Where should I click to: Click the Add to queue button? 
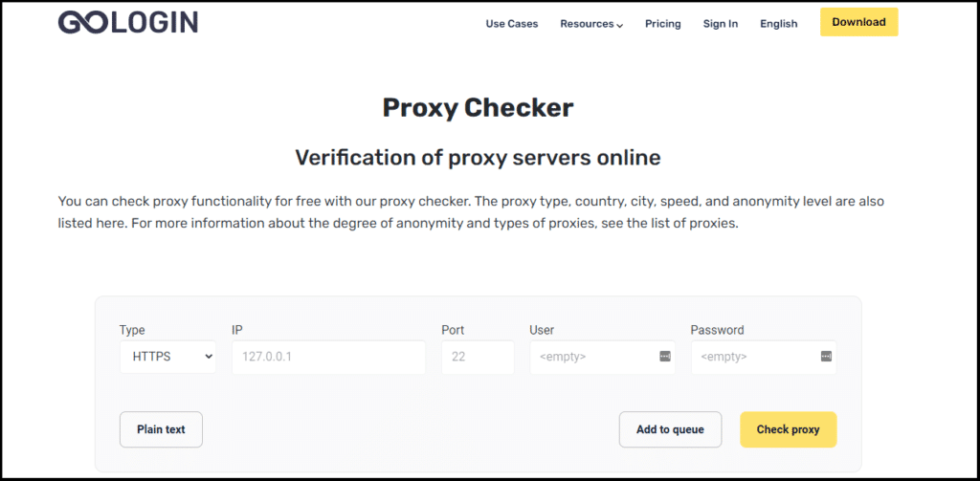click(x=670, y=429)
